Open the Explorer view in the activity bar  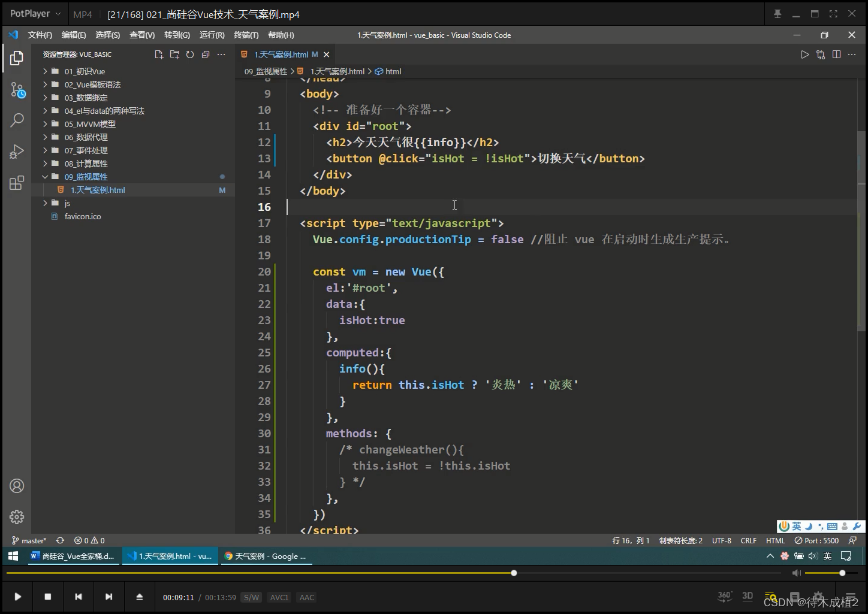pyautogui.click(x=17, y=58)
